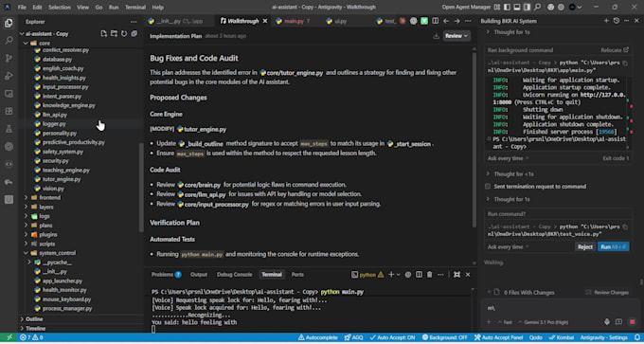Open new terminal launch profile dropdown arrow
The height and width of the screenshot is (344, 644).
(x=398, y=275)
